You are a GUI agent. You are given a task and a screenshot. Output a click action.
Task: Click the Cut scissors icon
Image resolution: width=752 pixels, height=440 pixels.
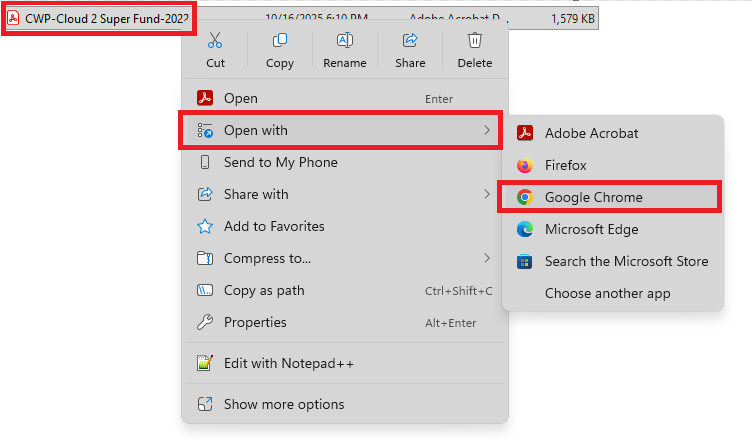pyautogui.click(x=215, y=41)
